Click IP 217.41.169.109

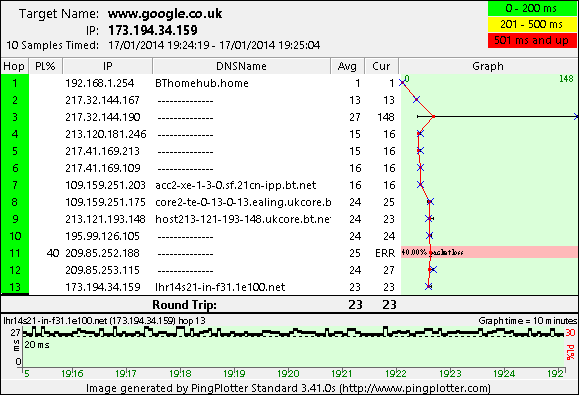tap(103, 168)
